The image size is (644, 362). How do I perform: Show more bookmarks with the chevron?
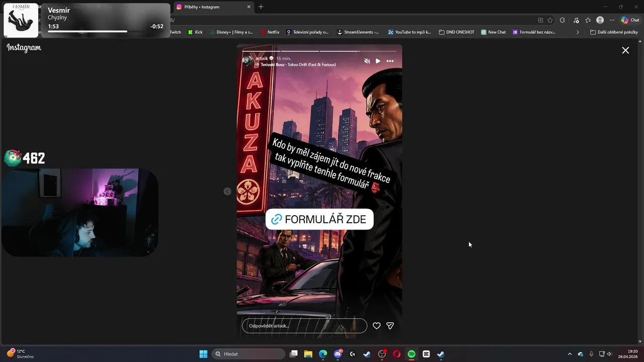pos(578,32)
